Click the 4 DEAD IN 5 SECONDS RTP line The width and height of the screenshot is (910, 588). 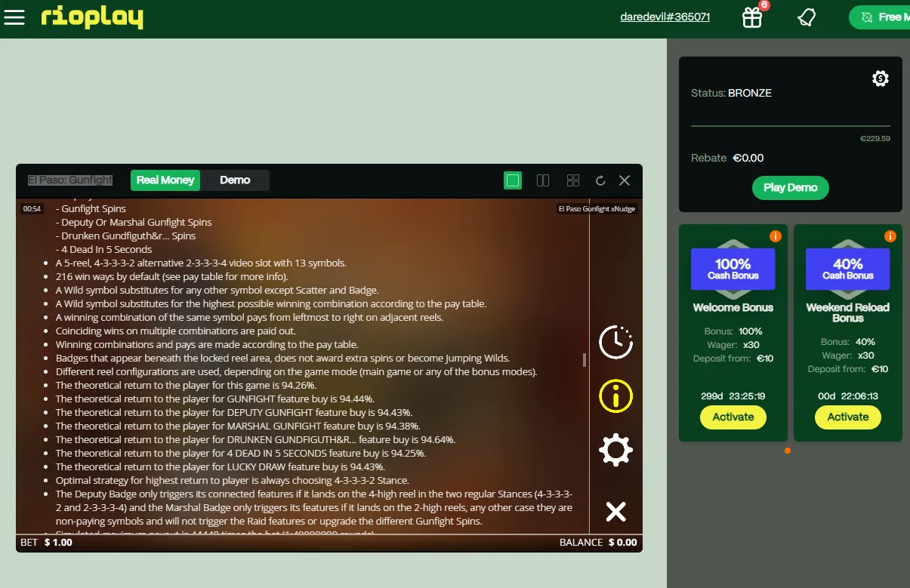point(241,454)
